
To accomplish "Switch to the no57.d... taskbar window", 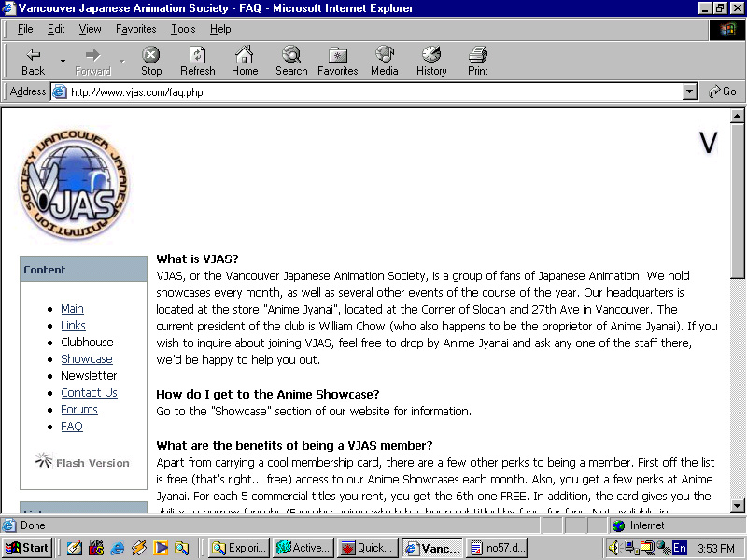I will [497, 548].
